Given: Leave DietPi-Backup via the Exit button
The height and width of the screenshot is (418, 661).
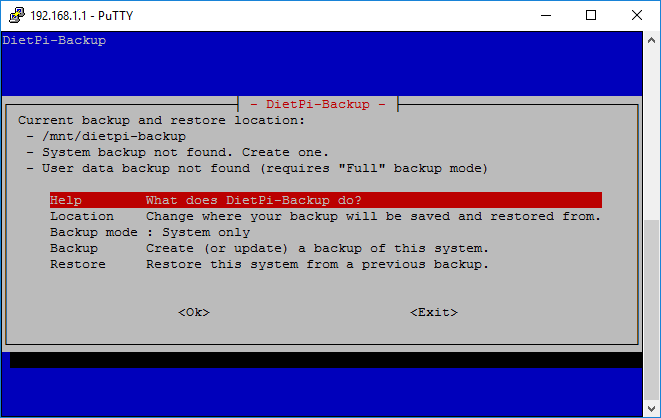Looking at the screenshot, I should 434,312.
